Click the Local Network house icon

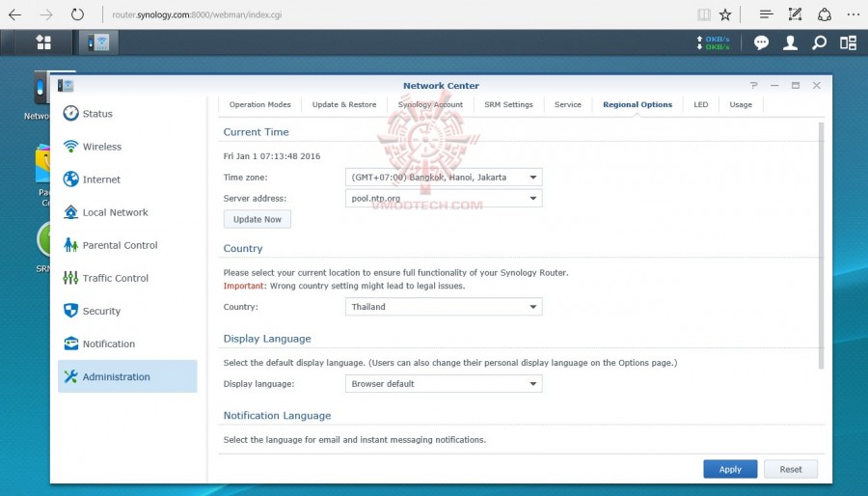(x=70, y=212)
